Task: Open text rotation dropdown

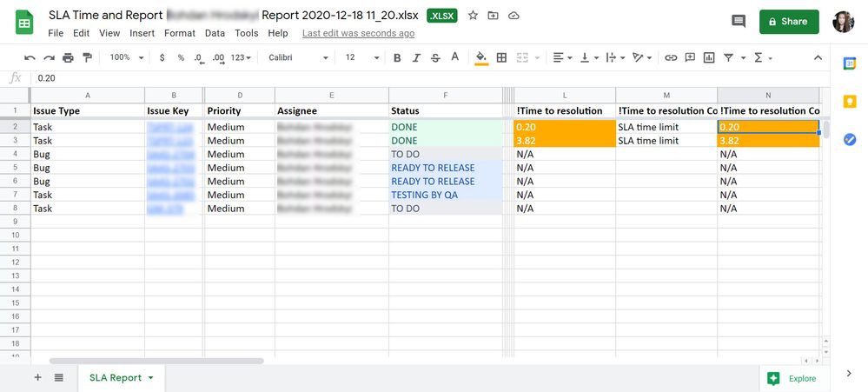Action: point(642,57)
